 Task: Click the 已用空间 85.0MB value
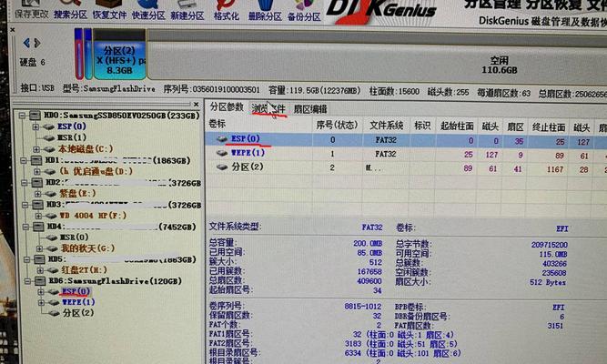coord(369,252)
